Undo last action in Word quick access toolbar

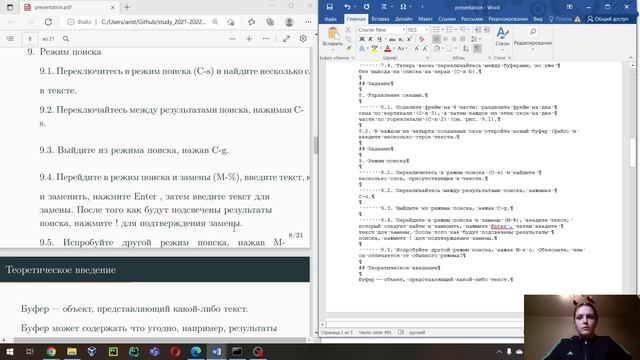click(347, 7)
